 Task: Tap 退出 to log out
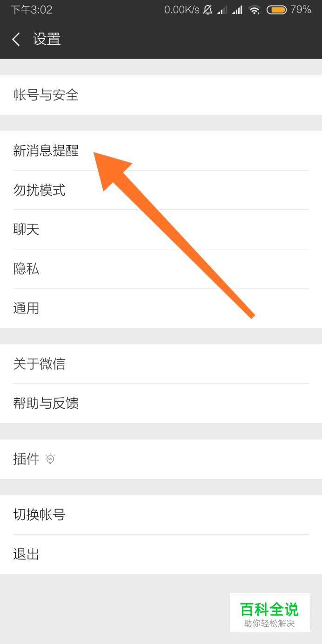coord(161,554)
